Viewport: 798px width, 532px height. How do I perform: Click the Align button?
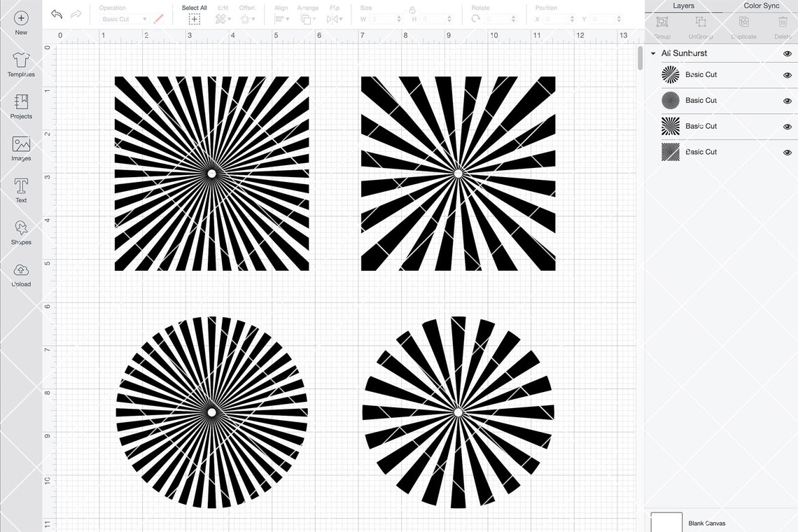click(x=281, y=19)
